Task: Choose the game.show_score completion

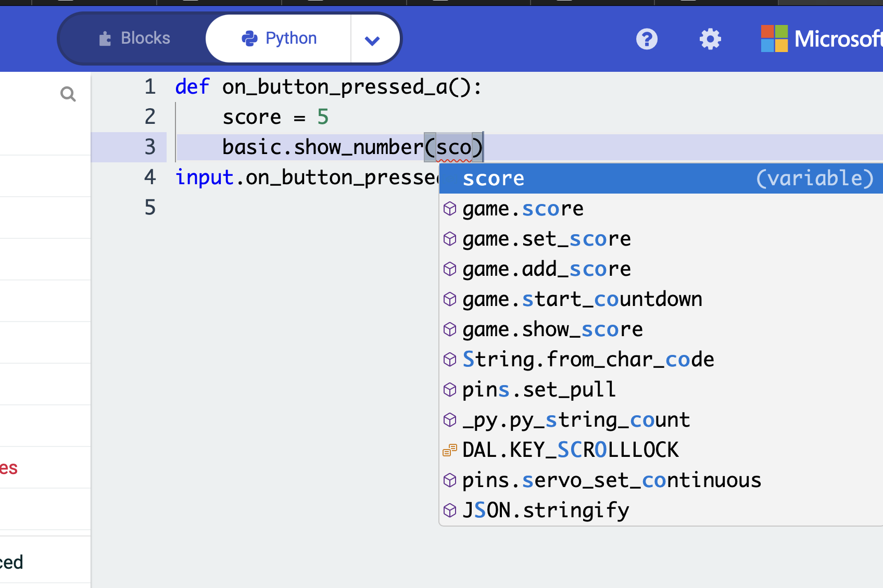Action: [x=552, y=329]
